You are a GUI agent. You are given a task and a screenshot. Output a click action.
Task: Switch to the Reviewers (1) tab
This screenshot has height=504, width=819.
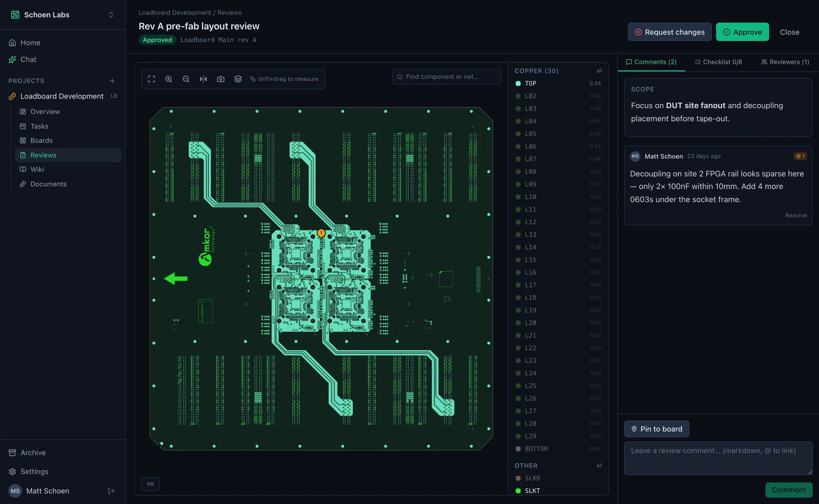pos(785,62)
